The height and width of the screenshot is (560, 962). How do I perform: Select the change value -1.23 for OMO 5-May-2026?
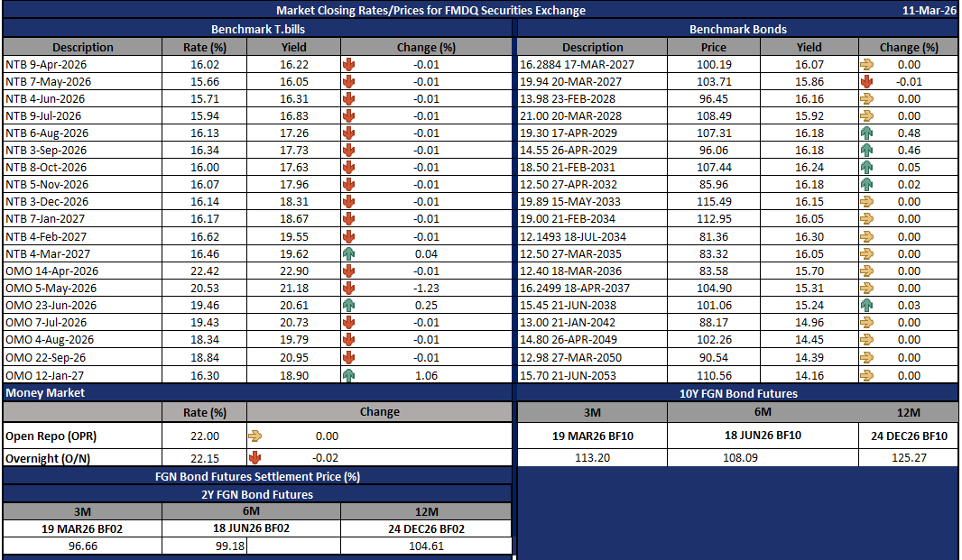(426, 289)
